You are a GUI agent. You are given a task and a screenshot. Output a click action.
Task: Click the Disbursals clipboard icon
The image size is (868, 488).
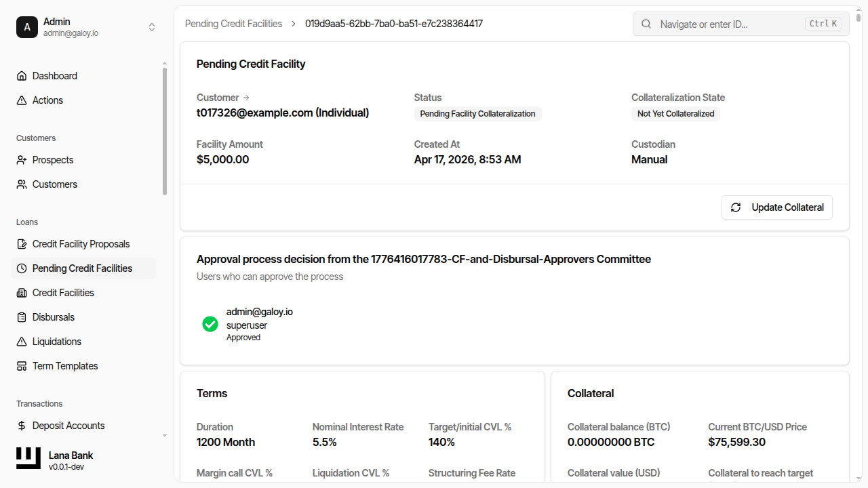pos(22,317)
